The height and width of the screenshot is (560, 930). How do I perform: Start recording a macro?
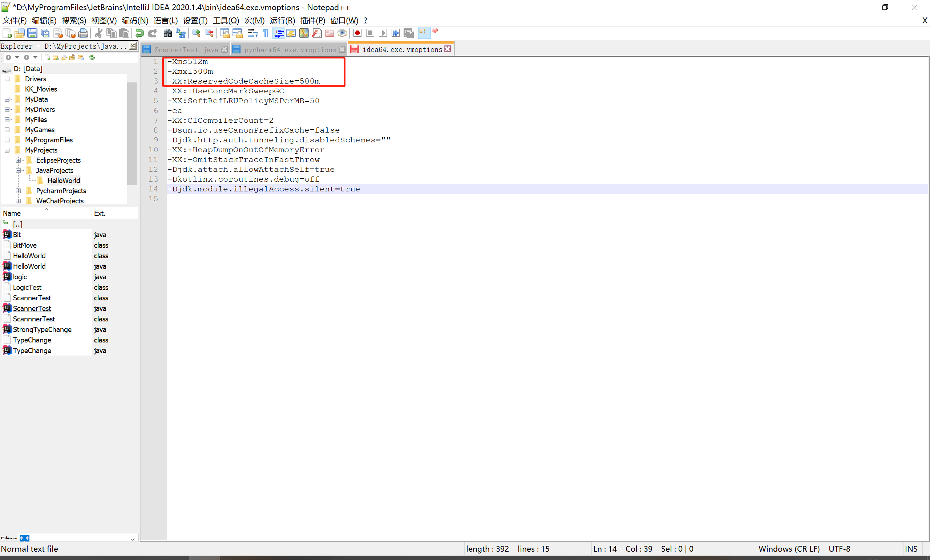coord(357,33)
